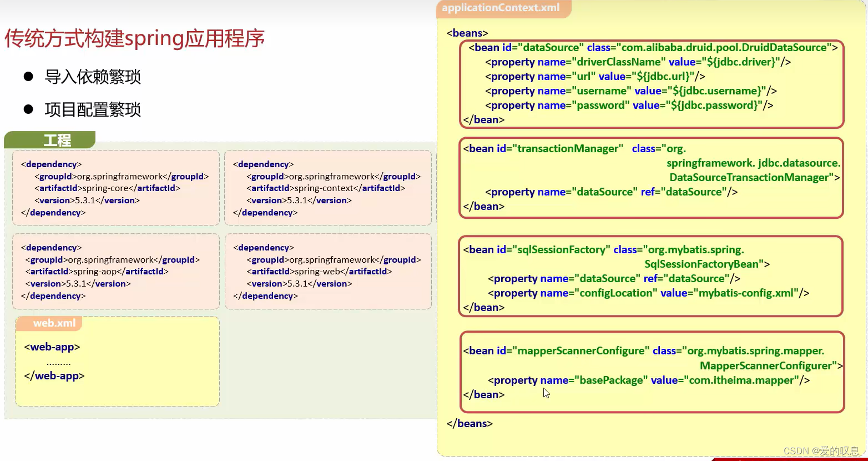Click the bullet text 项目配置繁琐
The height and width of the screenshot is (461, 868).
pos(93,109)
